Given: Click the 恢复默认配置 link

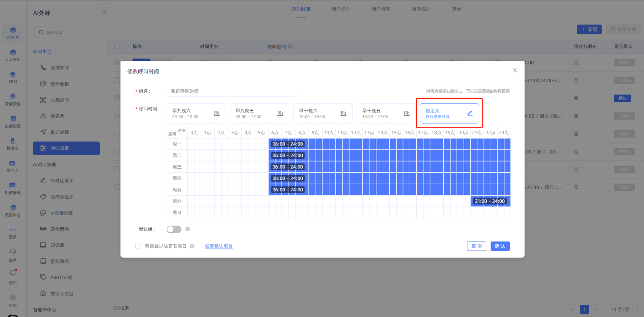Looking at the screenshot, I should 218,246.
